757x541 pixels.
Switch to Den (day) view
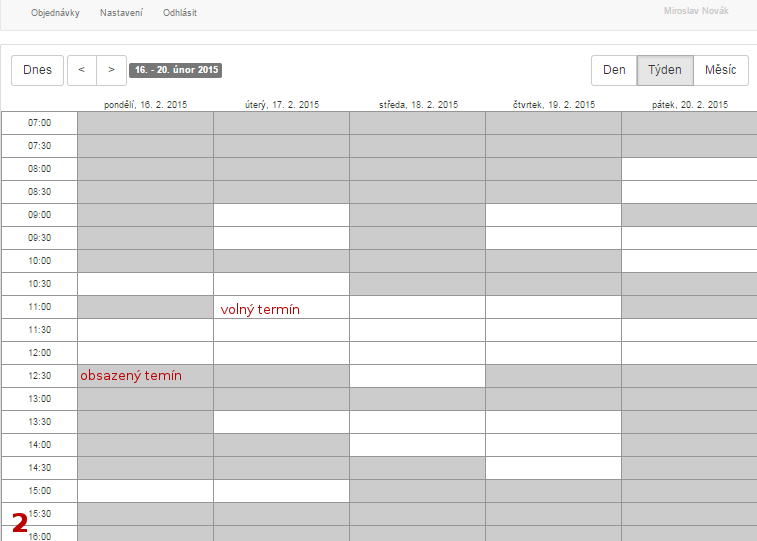614,70
